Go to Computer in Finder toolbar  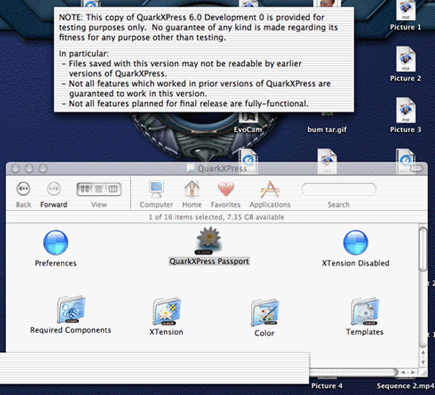(x=156, y=194)
